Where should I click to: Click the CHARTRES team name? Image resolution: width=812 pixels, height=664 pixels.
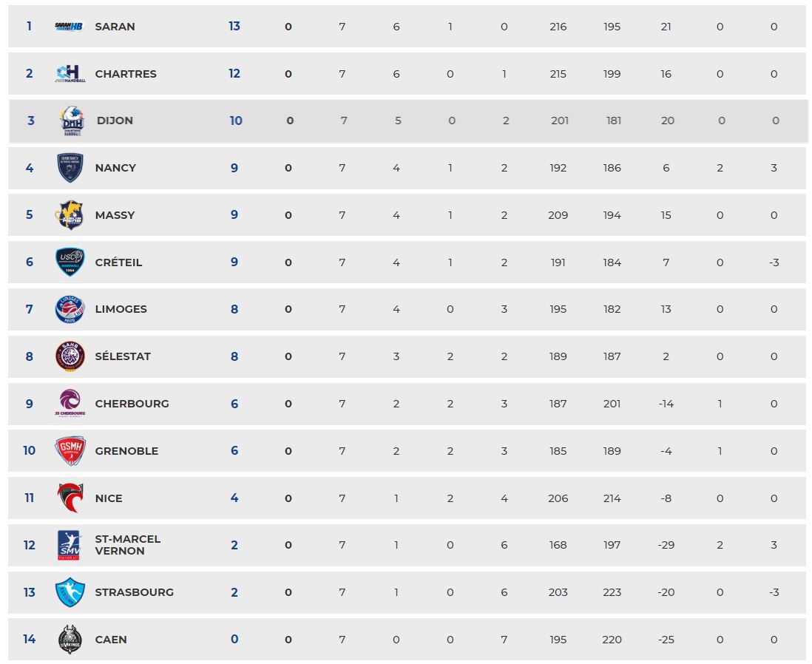pyautogui.click(x=126, y=73)
